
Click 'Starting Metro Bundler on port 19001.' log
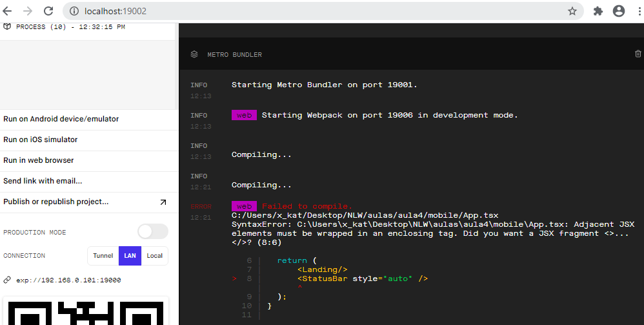pos(325,85)
